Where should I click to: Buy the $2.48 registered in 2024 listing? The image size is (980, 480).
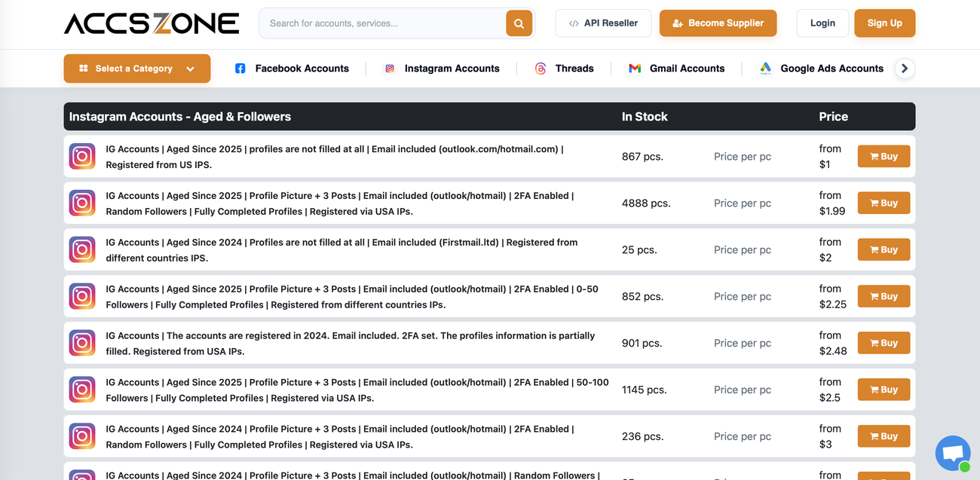point(884,344)
